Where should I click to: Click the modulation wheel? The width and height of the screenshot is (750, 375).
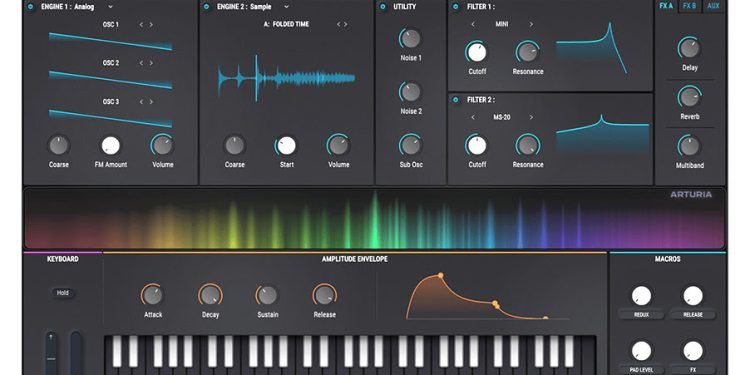[x=76, y=353]
